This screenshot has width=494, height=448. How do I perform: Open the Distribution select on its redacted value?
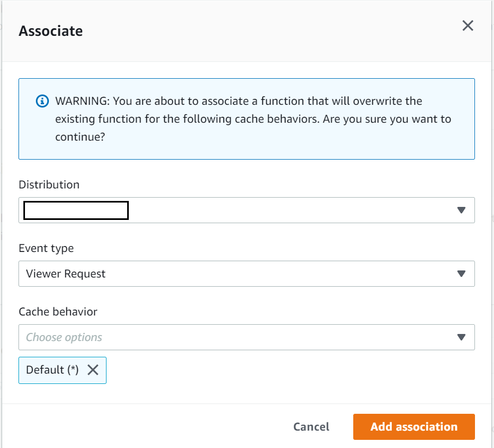pyautogui.click(x=76, y=210)
